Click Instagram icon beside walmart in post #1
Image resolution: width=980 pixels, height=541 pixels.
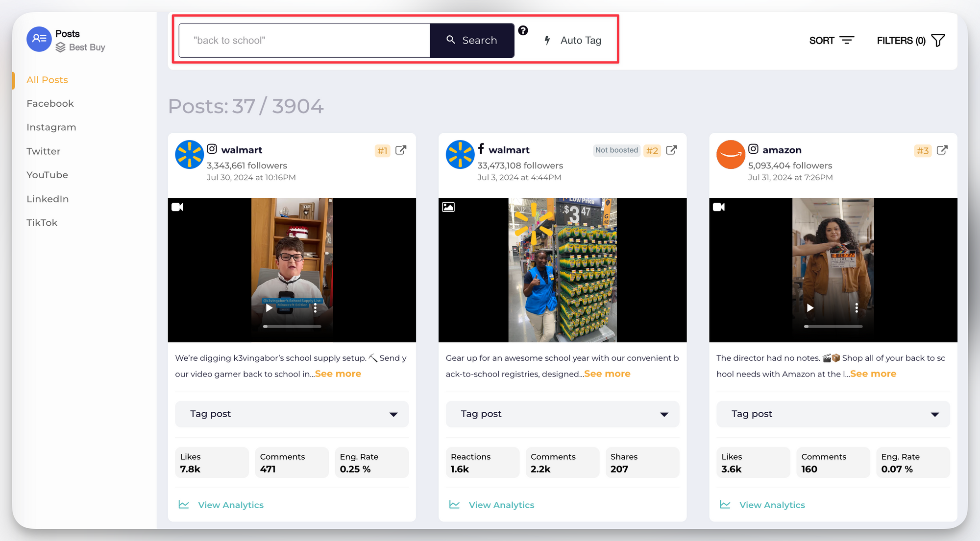tap(212, 149)
